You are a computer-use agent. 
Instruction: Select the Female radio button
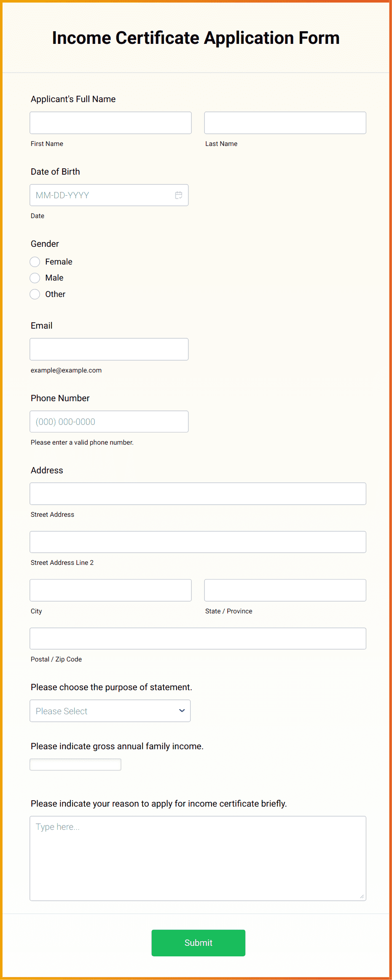pos(35,262)
